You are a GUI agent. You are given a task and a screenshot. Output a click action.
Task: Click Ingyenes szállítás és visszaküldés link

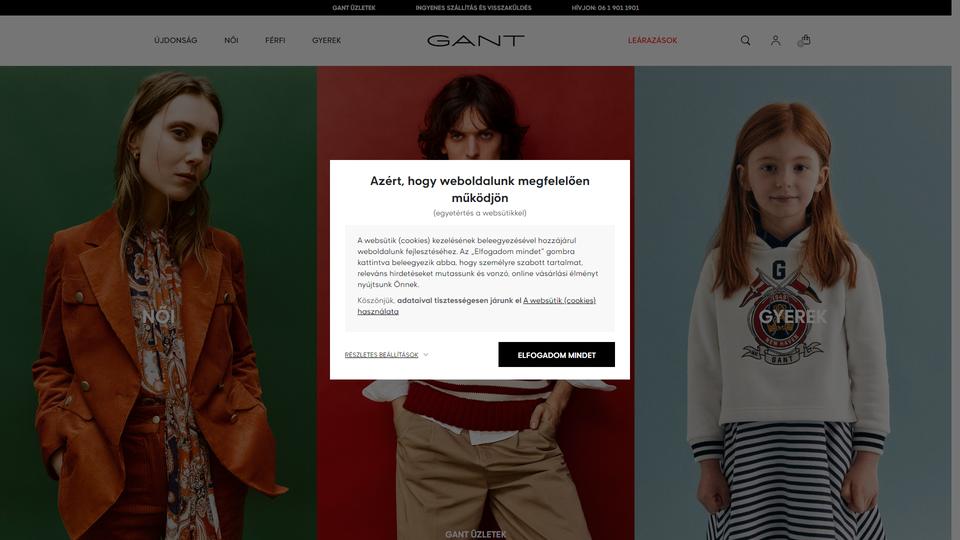473,8
